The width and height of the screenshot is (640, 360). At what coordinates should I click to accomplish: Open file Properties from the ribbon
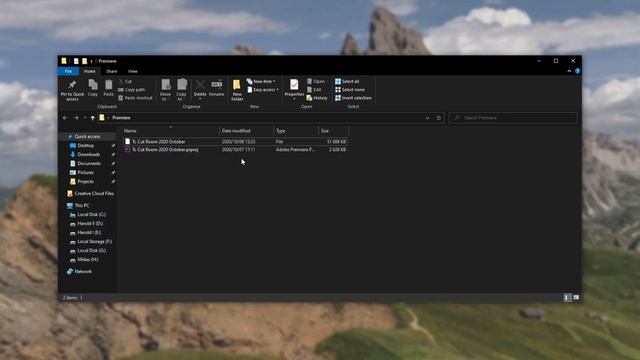click(294, 89)
